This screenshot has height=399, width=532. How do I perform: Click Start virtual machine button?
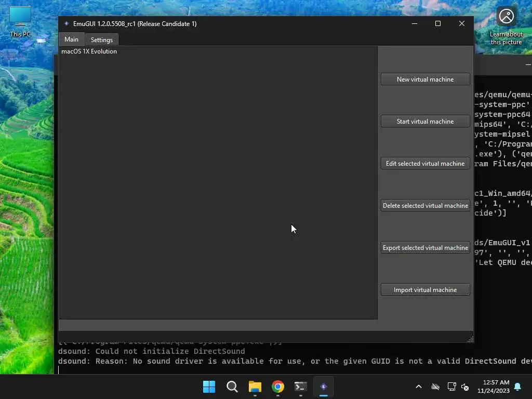click(425, 121)
